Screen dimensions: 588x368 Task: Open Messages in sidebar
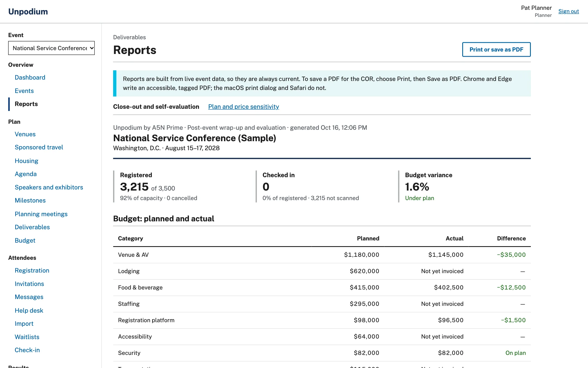(29, 297)
